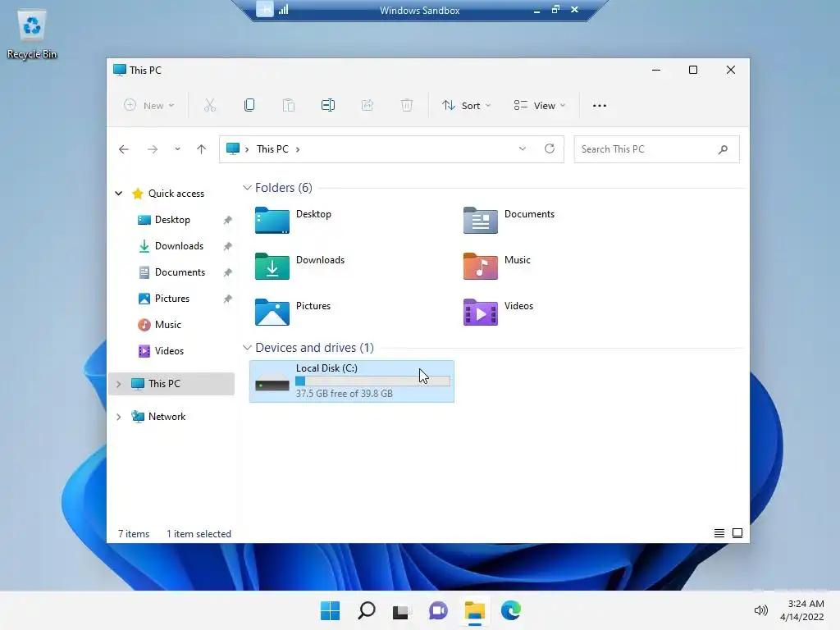Select Network in navigation pane

(167, 417)
